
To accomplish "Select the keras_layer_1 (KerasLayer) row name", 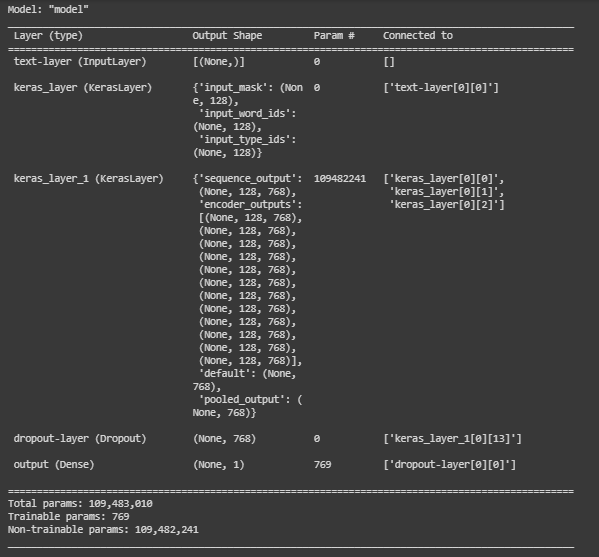I will coord(88,178).
